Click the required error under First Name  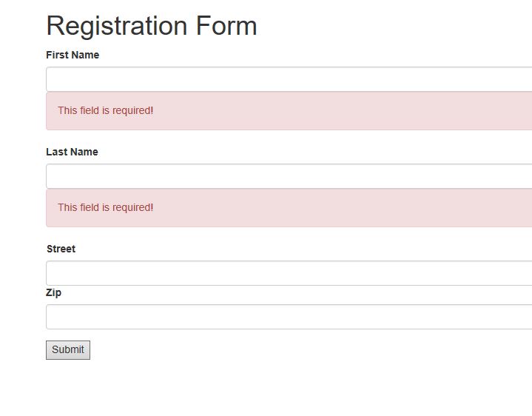click(x=106, y=110)
